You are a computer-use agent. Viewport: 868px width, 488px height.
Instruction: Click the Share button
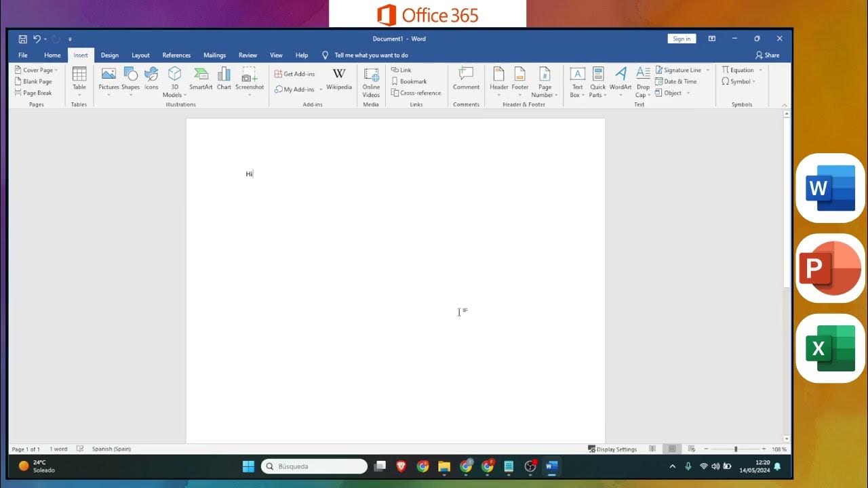(x=768, y=56)
